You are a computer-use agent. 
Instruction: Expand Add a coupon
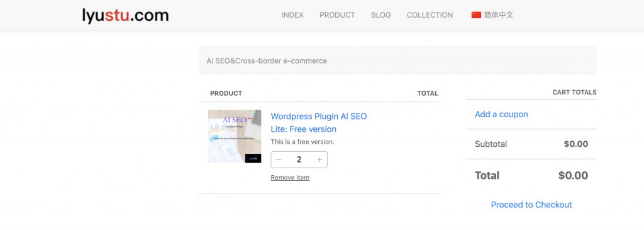pyautogui.click(x=501, y=115)
